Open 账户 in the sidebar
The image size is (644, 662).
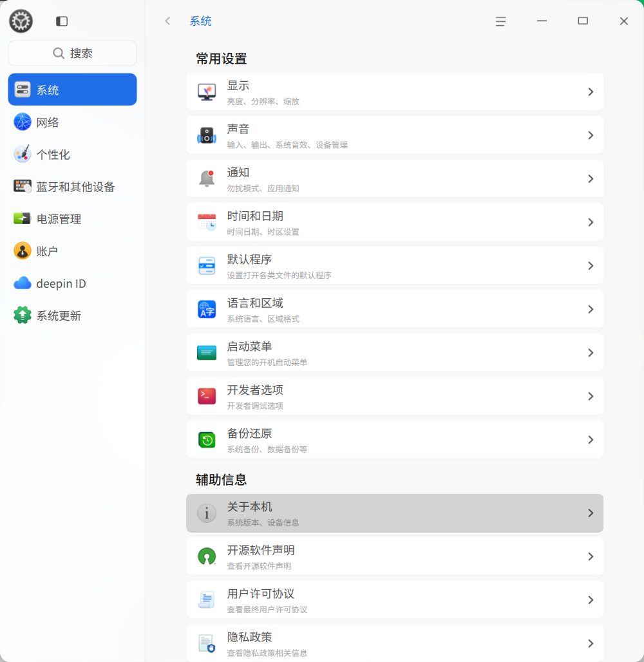click(x=72, y=251)
